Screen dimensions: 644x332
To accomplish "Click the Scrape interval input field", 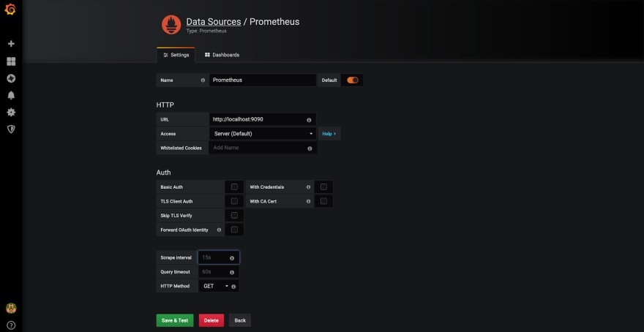I will [x=219, y=257].
